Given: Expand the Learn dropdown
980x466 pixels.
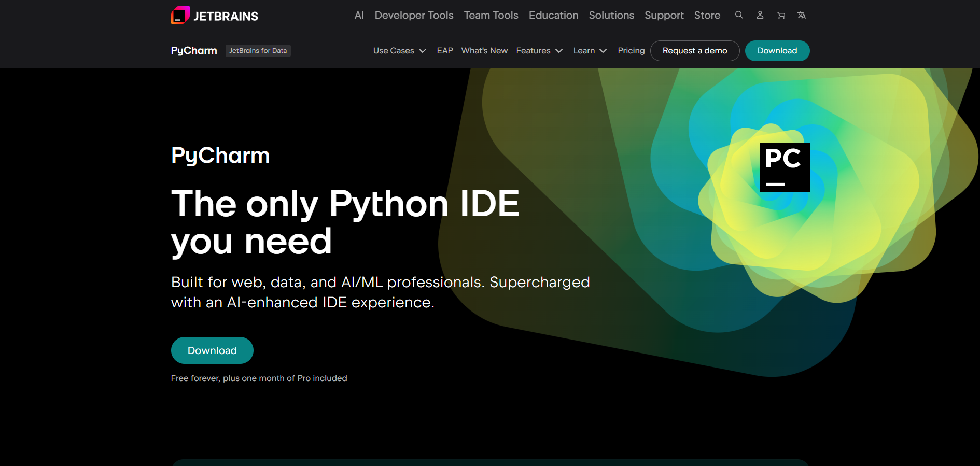Looking at the screenshot, I should click(x=590, y=51).
